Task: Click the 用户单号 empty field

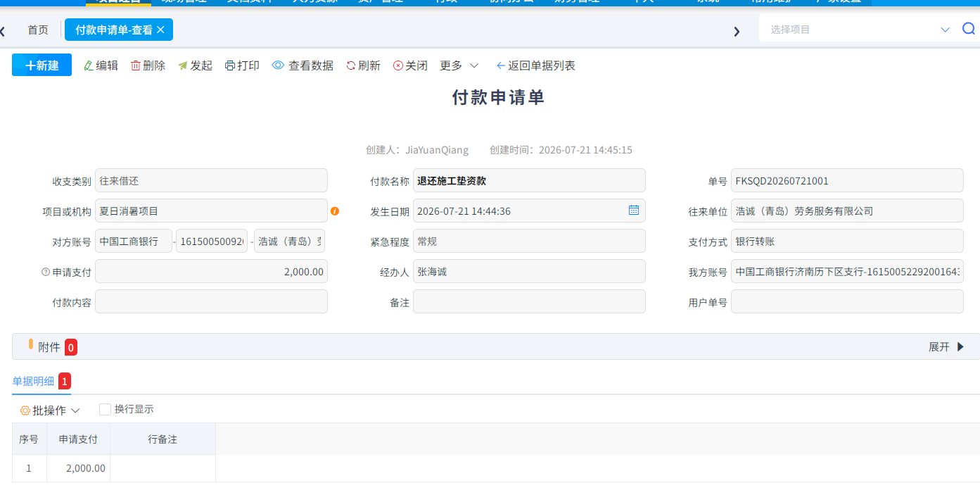Action: (x=847, y=301)
